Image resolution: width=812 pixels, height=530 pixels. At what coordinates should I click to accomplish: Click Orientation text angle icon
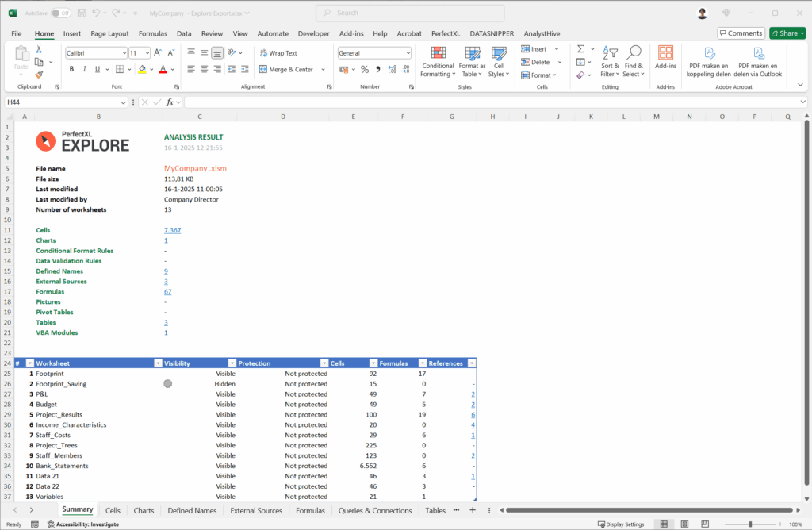(232, 52)
